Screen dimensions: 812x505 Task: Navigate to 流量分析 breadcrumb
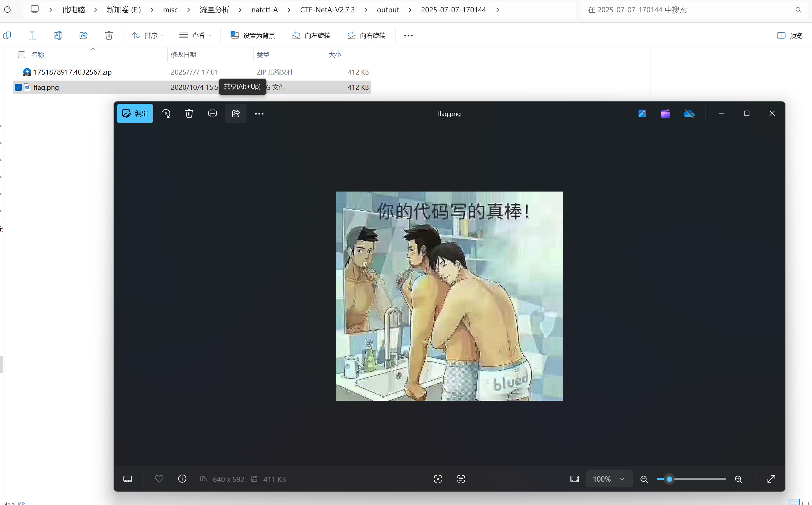click(x=214, y=10)
